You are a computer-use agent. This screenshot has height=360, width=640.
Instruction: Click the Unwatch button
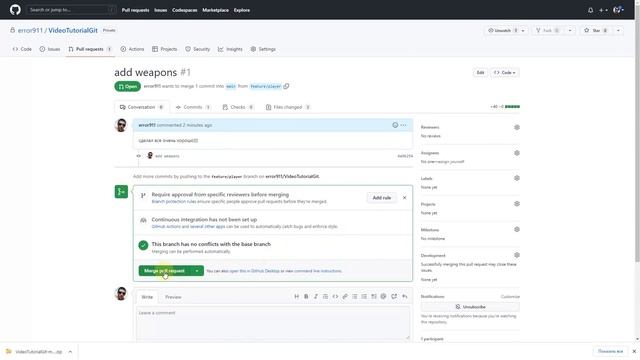click(x=501, y=31)
